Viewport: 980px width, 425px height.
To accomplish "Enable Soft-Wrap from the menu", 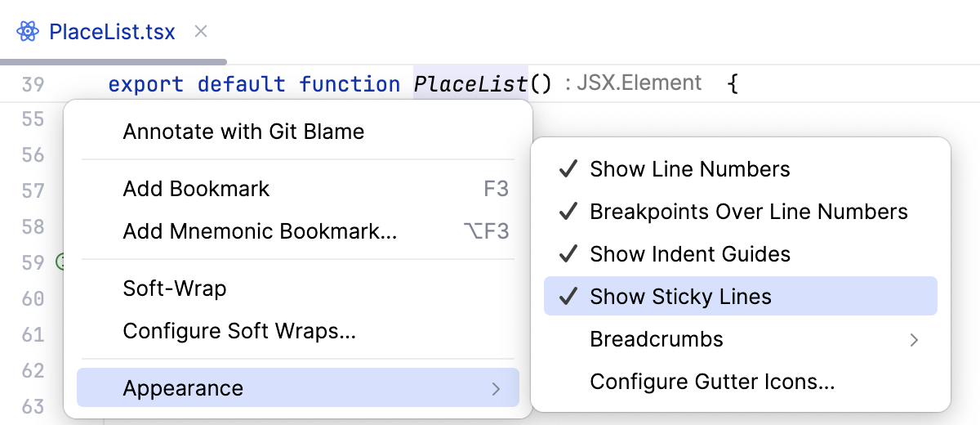I will [175, 289].
